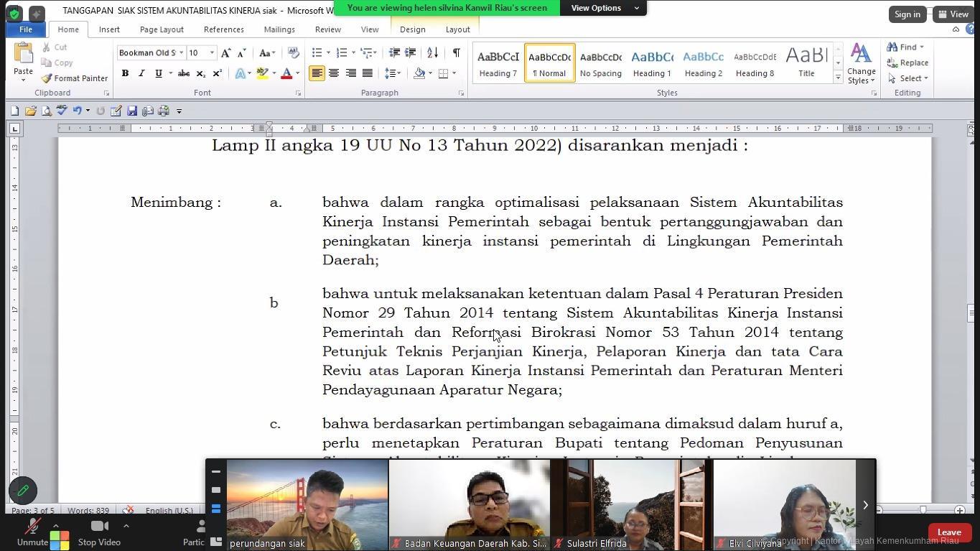The image size is (980, 551).
Task: Toggle Bold formatting in Font group
Action: point(125,73)
